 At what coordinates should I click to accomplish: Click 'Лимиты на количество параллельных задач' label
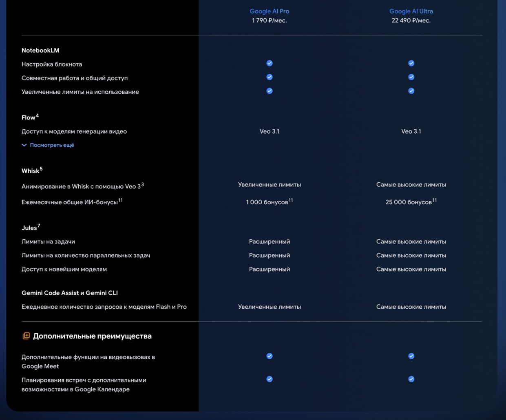click(x=86, y=256)
